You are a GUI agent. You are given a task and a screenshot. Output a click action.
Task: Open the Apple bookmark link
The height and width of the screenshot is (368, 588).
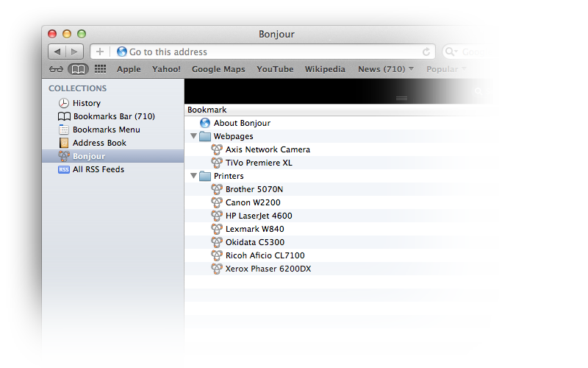(129, 69)
